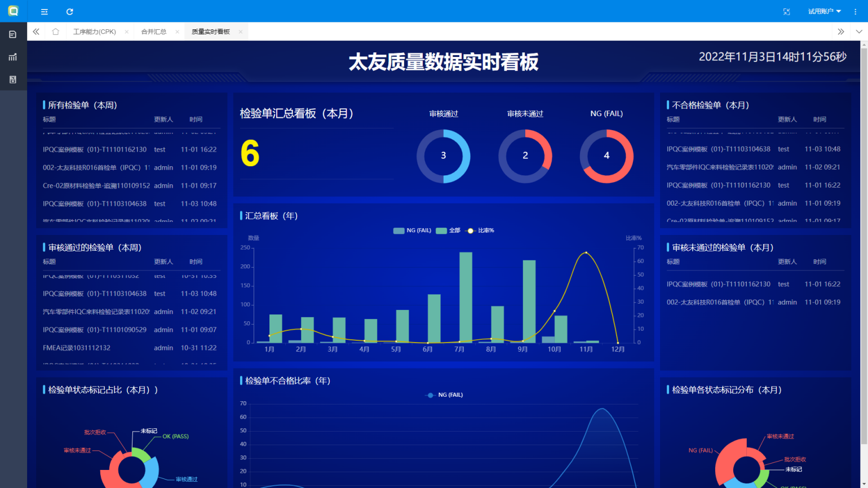Open Cre-02原材料检验单 row in 所有检验单
The width and height of the screenshot is (868, 488).
pyautogui.click(x=130, y=185)
